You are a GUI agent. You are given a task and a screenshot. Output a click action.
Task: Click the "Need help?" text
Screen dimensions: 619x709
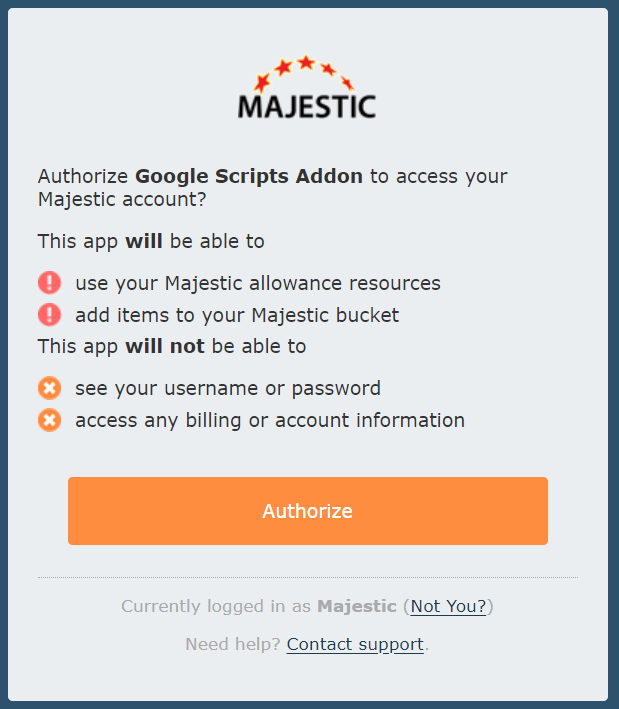click(233, 644)
